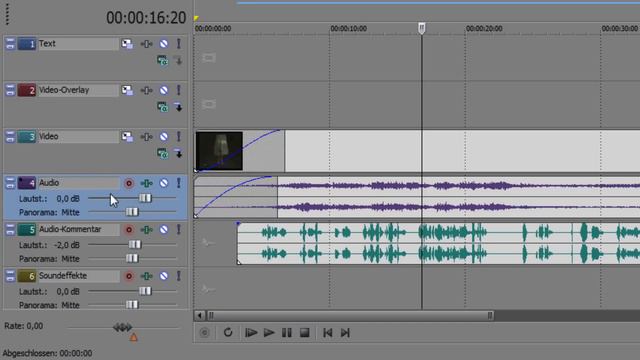Click the Audio-Kommentar panorama slider
Image resolution: width=640 pixels, height=360 pixels.
(x=132, y=258)
